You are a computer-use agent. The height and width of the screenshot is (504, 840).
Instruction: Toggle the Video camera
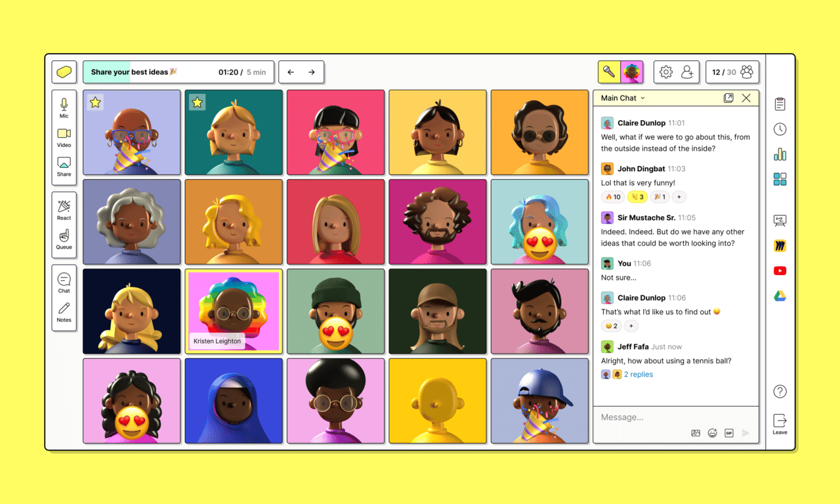click(64, 136)
